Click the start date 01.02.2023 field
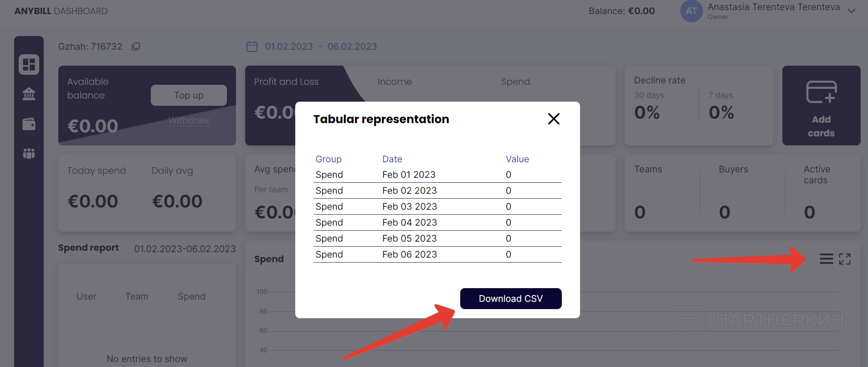This screenshot has width=868, height=367. pos(289,47)
